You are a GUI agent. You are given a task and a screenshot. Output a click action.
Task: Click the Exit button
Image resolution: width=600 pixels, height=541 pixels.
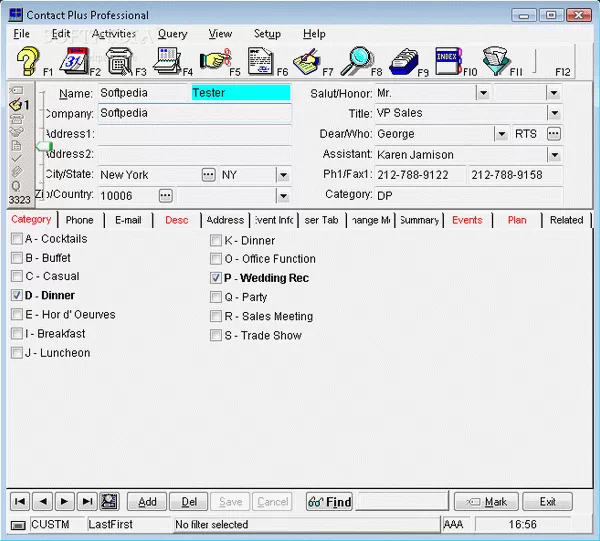click(548, 502)
